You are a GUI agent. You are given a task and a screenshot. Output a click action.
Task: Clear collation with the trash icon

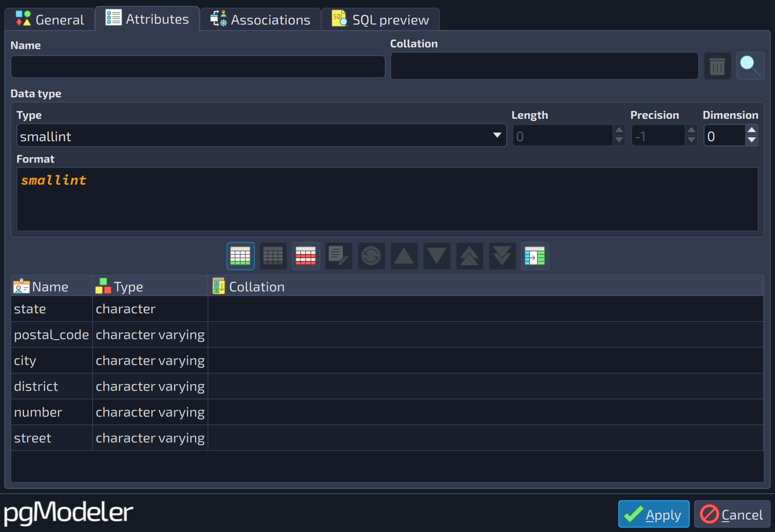tap(717, 66)
